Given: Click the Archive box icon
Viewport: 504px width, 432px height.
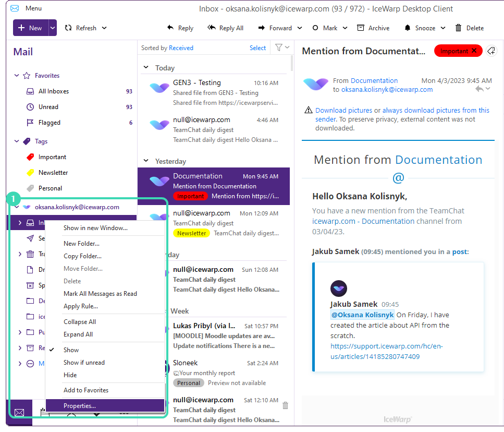Looking at the screenshot, I should click(361, 28).
